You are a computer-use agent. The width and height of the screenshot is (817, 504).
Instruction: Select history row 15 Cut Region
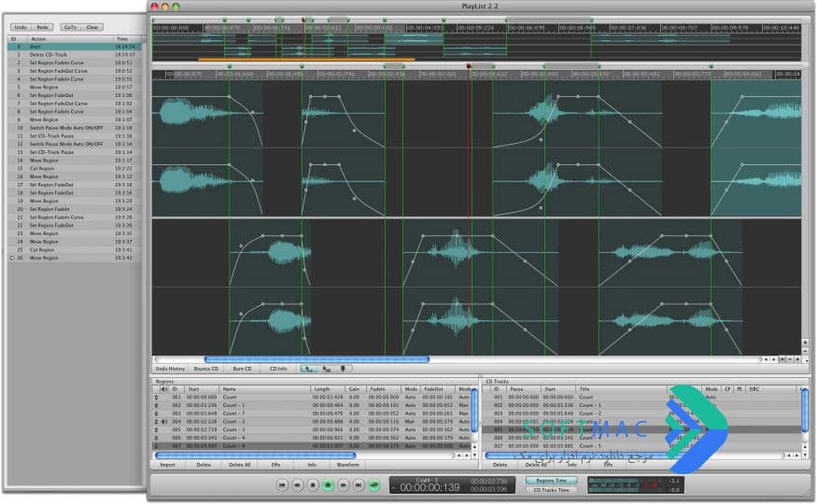(x=74, y=168)
